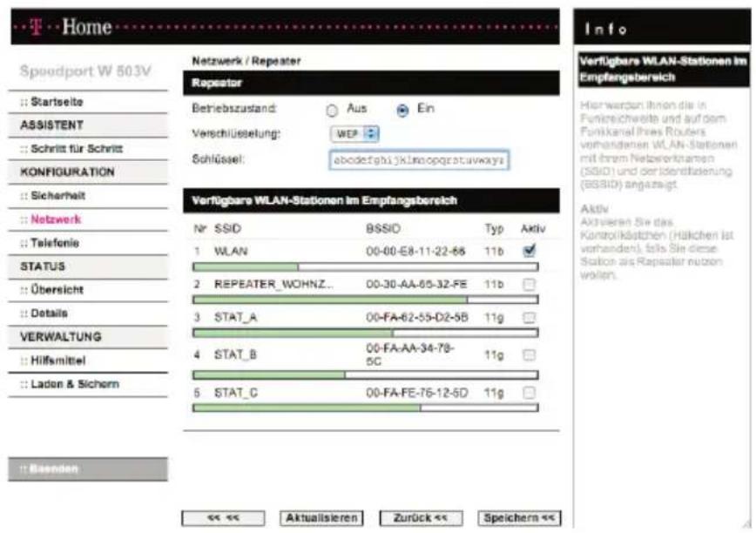This screenshot has height=533, width=756.
Task: Click the BSSID column header
Action: coord(383,228)
